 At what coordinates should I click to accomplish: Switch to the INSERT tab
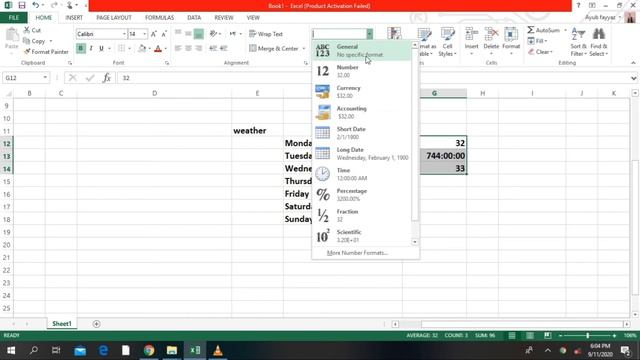coord(74,18)
